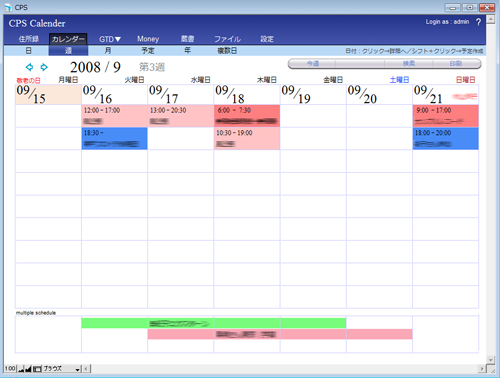Switch to the Money tab
Screen dimensions: 500x378
[x=148, y=39]
